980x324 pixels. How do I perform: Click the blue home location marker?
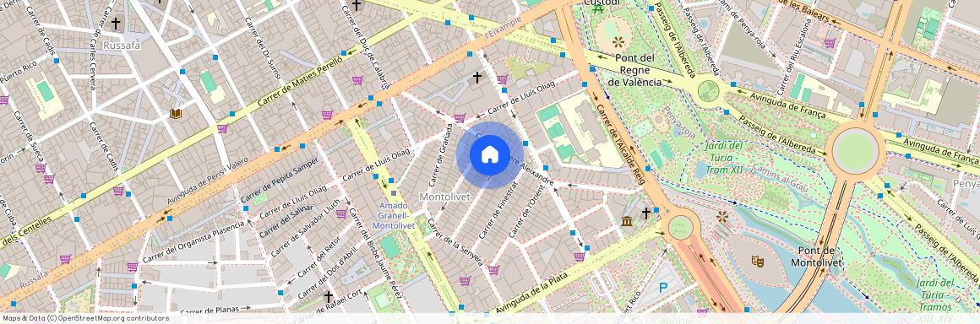click(x=490, y=155)
